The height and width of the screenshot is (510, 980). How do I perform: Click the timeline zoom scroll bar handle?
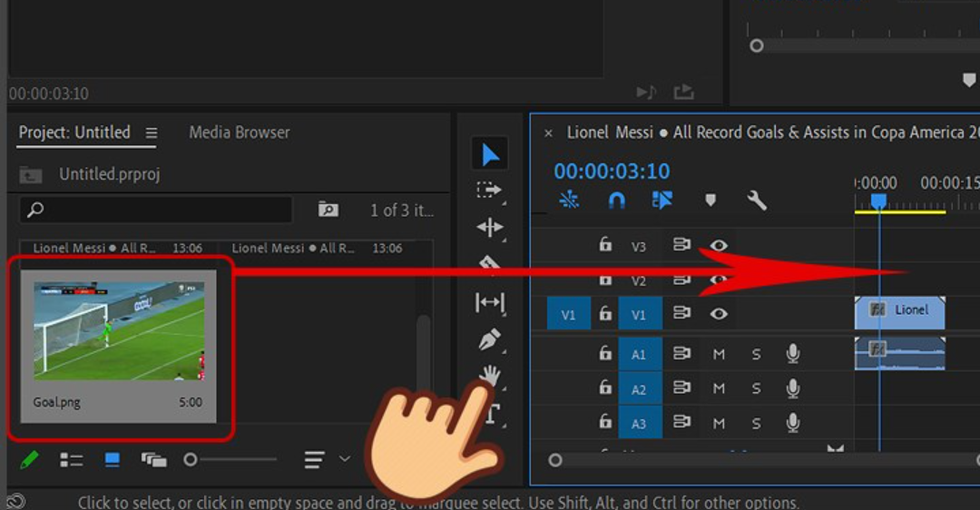click(555, 461)
